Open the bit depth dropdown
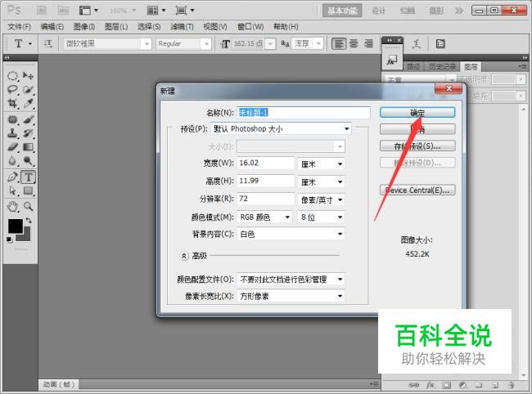 click(x=321, y=217)
